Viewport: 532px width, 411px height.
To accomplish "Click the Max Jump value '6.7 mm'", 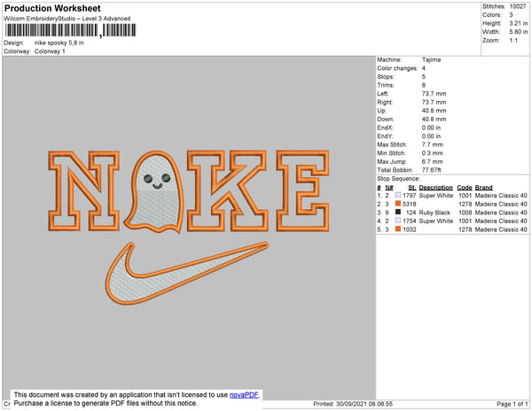I will pyautogui.click(x=433, y=161).
